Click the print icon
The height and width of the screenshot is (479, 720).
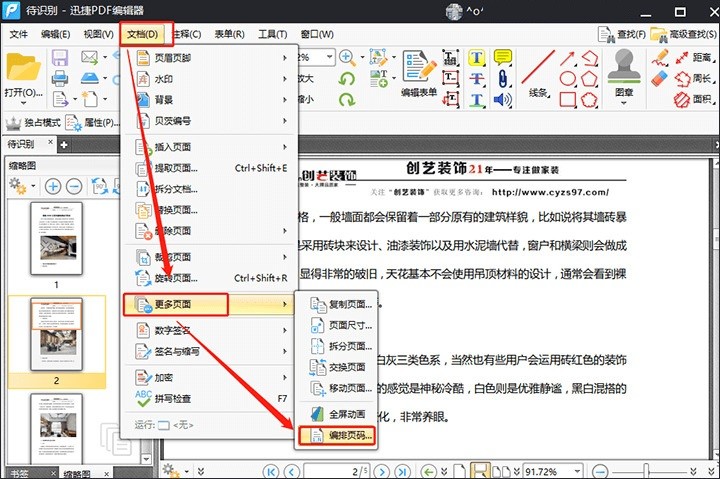[x=60, y=79]
